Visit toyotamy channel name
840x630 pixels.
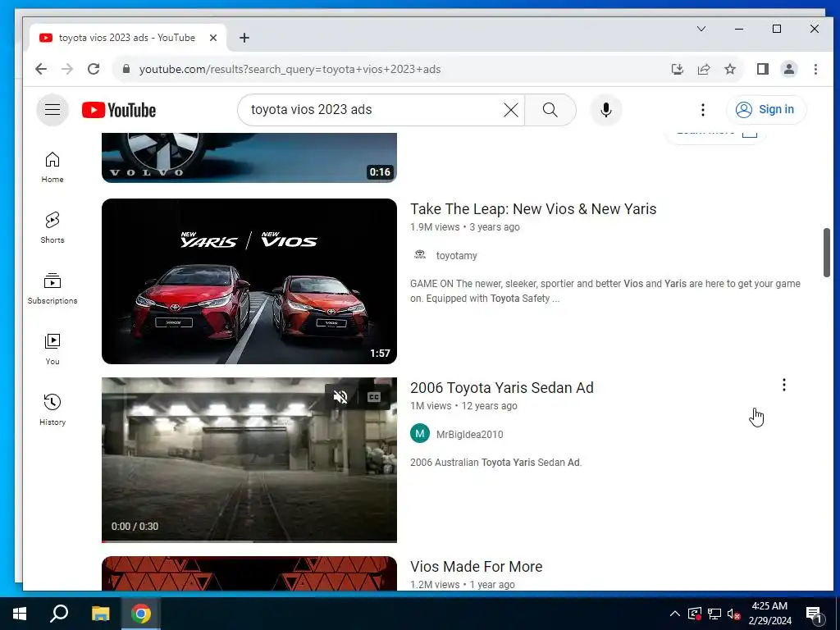point(456,256)
